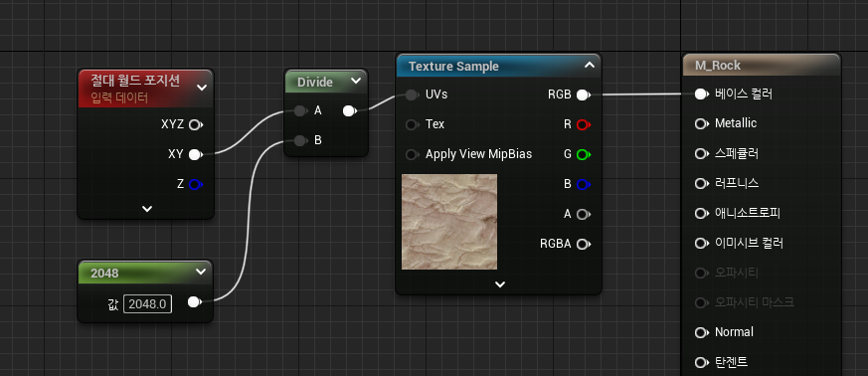Screen dimensions: 868x376
Task: Click the XYZ output pin on 절대 월드 포지션 node
Action: pos(195,124)
